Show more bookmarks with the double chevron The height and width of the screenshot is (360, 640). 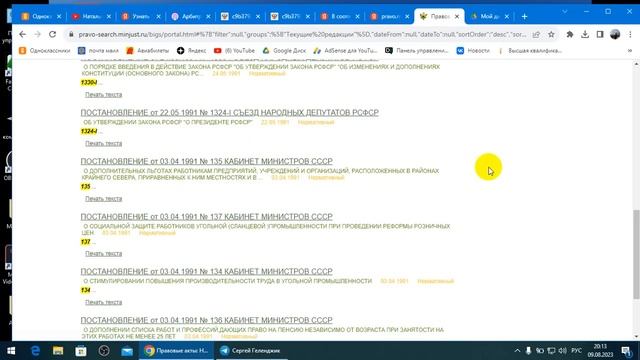[x=630, y=51]
